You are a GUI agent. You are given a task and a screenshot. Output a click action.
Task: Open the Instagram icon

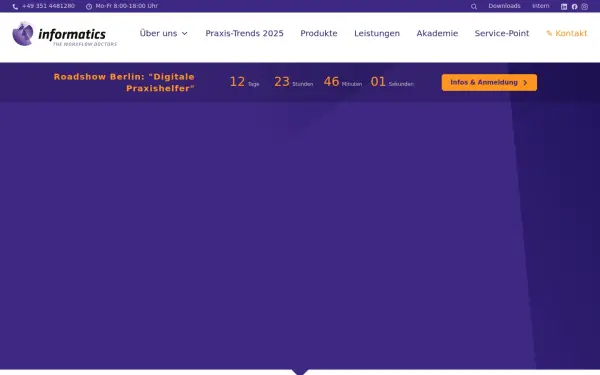[584, 7]
